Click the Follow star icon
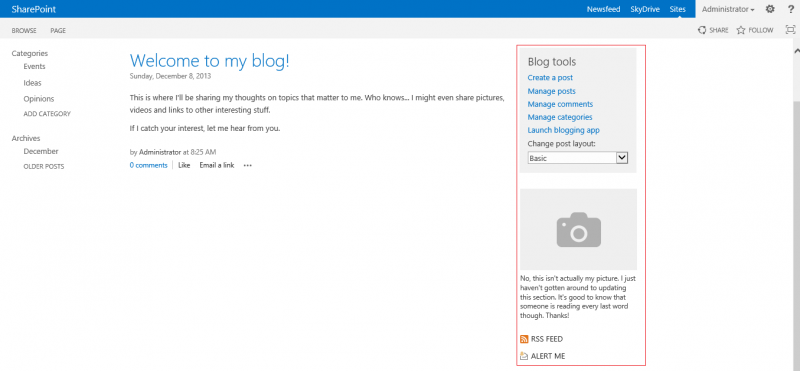 (741, 31)
